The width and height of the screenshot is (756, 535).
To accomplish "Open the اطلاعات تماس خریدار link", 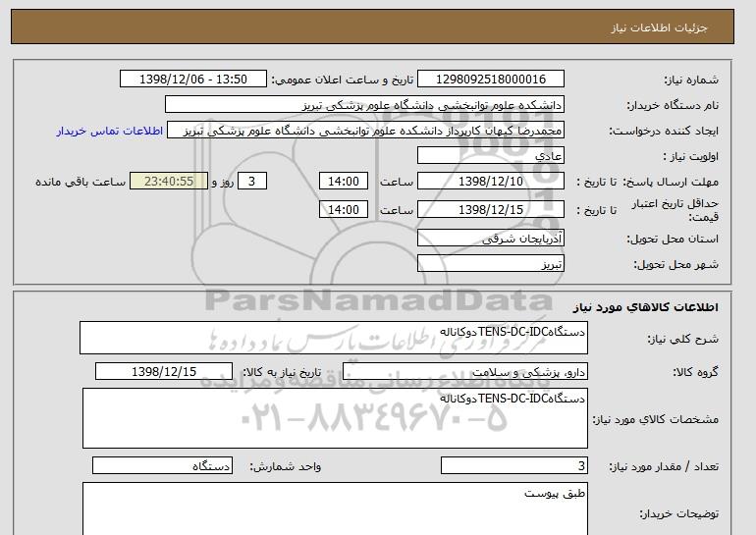I will click(x=103, y=131).
